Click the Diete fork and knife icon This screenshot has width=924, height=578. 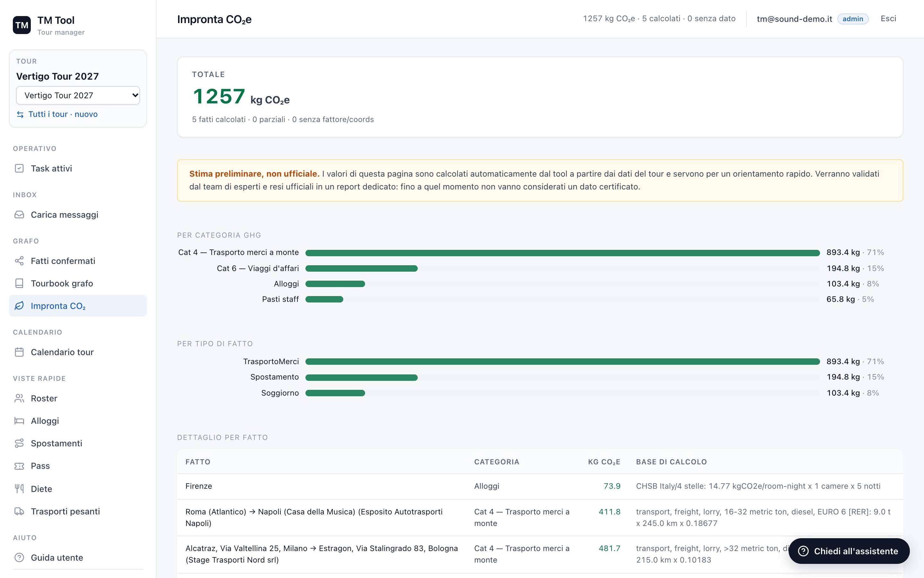pos(19,488)
